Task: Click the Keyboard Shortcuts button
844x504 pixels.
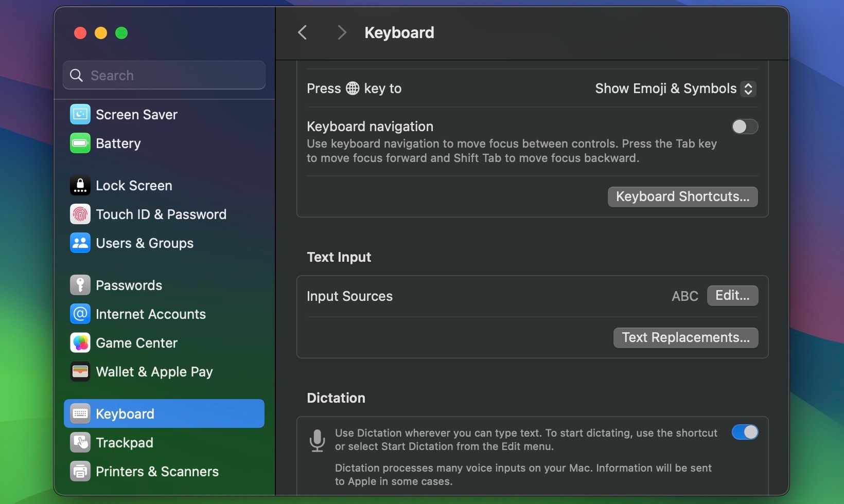Action: click(x=682, y=196)
